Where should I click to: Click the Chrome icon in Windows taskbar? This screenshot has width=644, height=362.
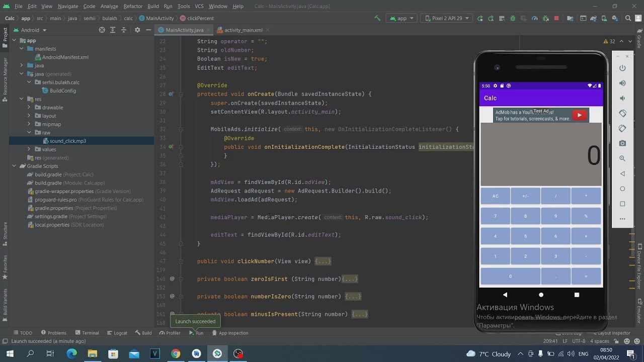pyautogui.click(x=176, y=354)
